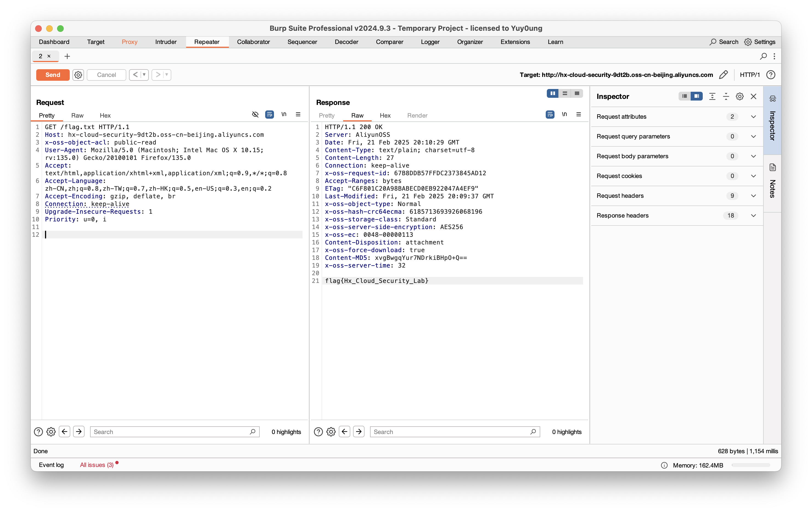Toggle line wrap in Response panel
Viewport: 812px width, 512px height.
[550, 115]
